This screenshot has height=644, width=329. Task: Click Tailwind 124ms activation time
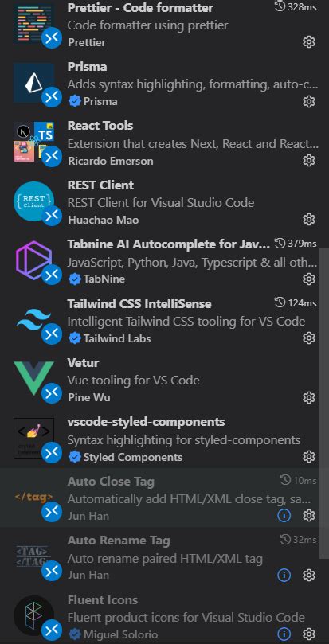point(296,303)
